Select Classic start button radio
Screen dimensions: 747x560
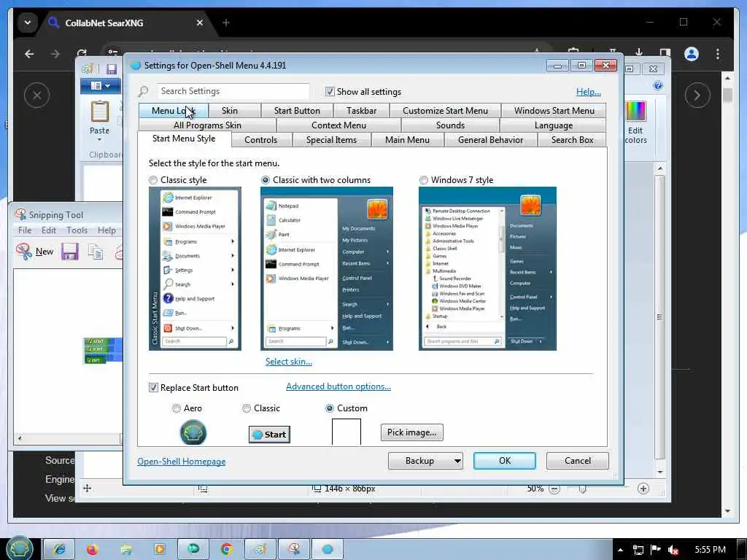247,408
